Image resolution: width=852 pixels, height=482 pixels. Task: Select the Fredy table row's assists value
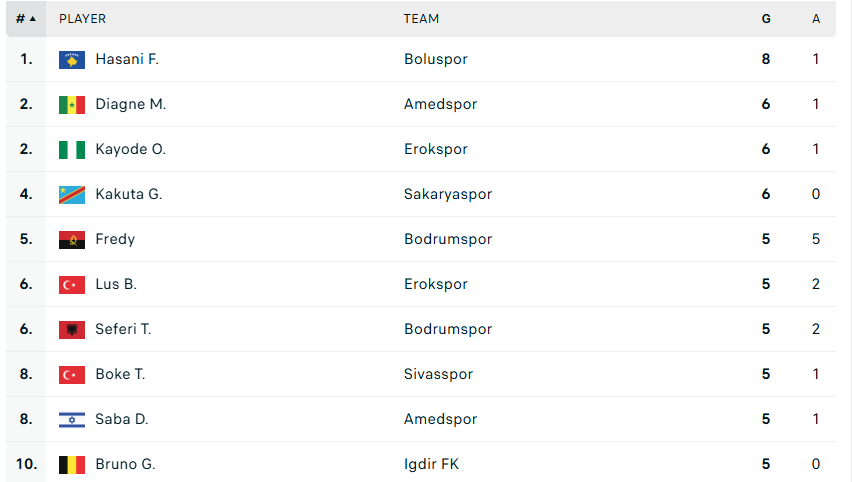pos(816,239)
